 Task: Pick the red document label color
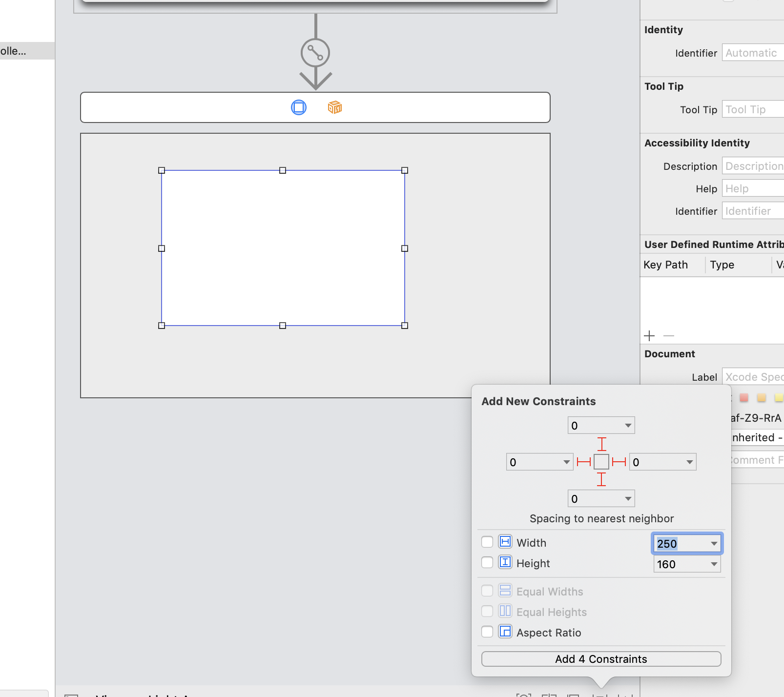pos(744,398)
